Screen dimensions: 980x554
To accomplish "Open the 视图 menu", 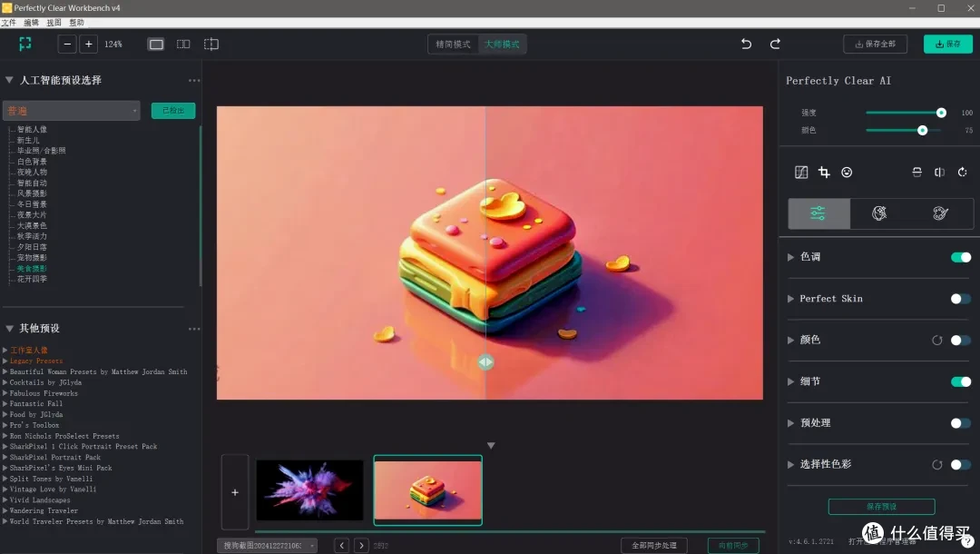I will coord(54,23).
